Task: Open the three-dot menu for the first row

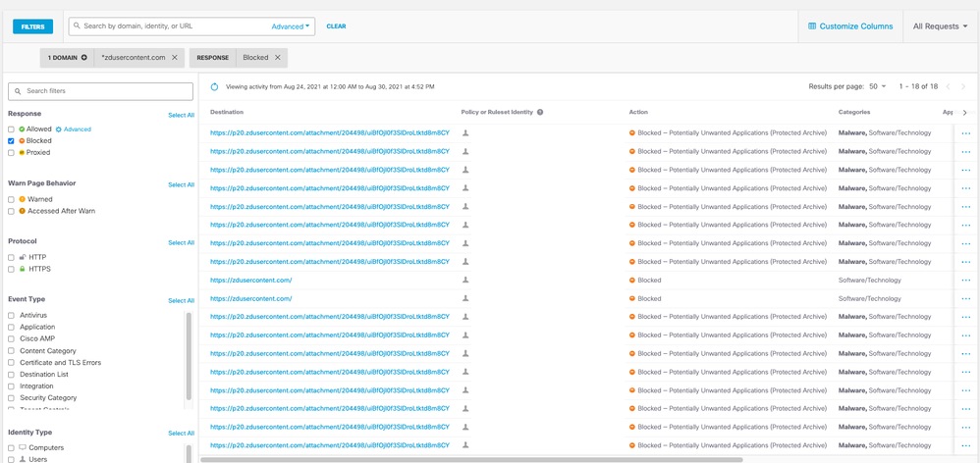Action: click(965, 133)
